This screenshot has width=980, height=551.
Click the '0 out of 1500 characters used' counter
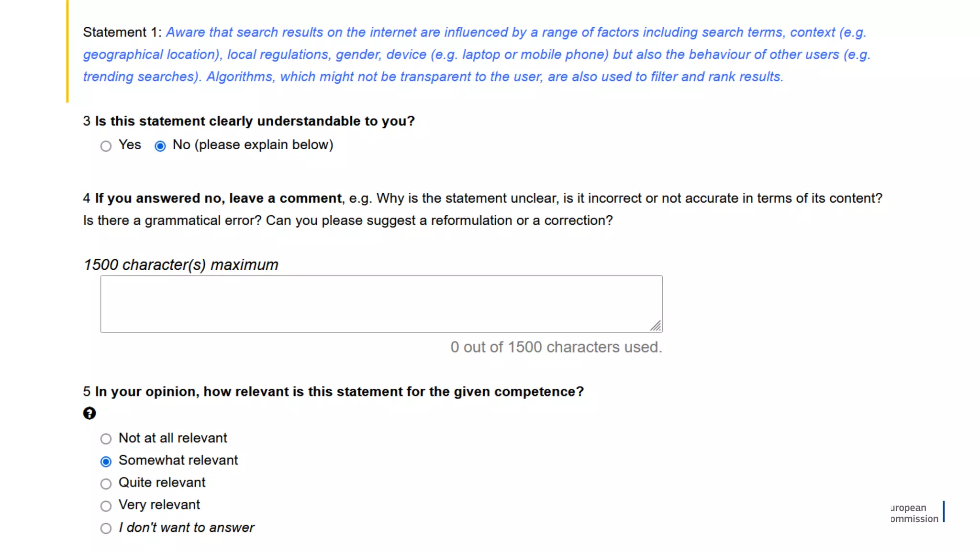click(x=556, y=347)
